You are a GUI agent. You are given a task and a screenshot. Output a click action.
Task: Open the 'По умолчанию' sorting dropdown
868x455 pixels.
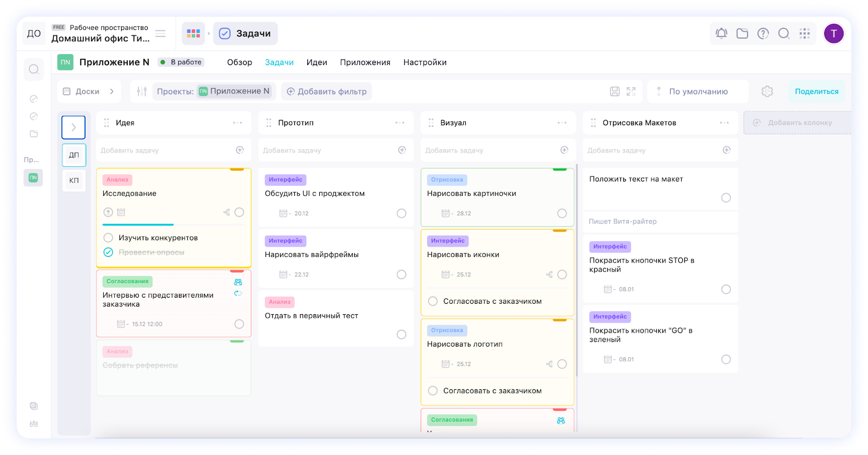[x=697, y=92]
